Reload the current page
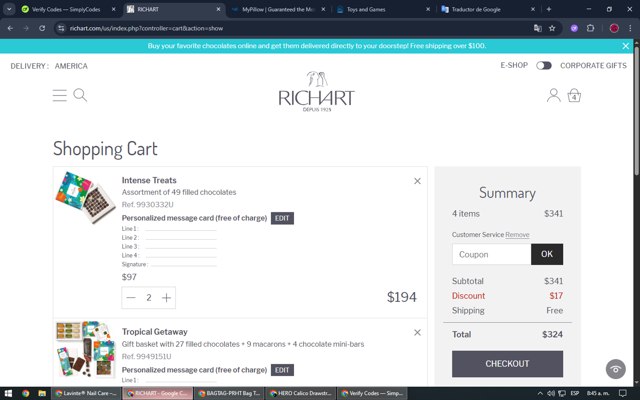This screenshot has width=640, height=400. click(42, 28)
